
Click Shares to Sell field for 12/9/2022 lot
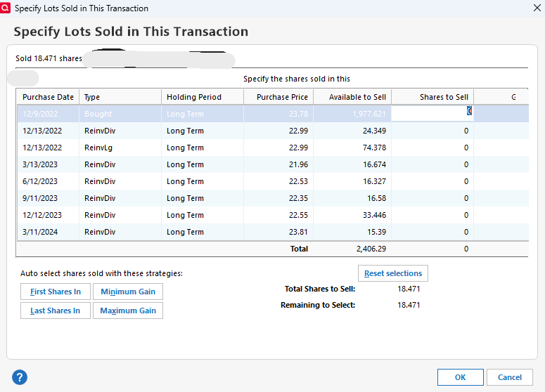(432, 114)
